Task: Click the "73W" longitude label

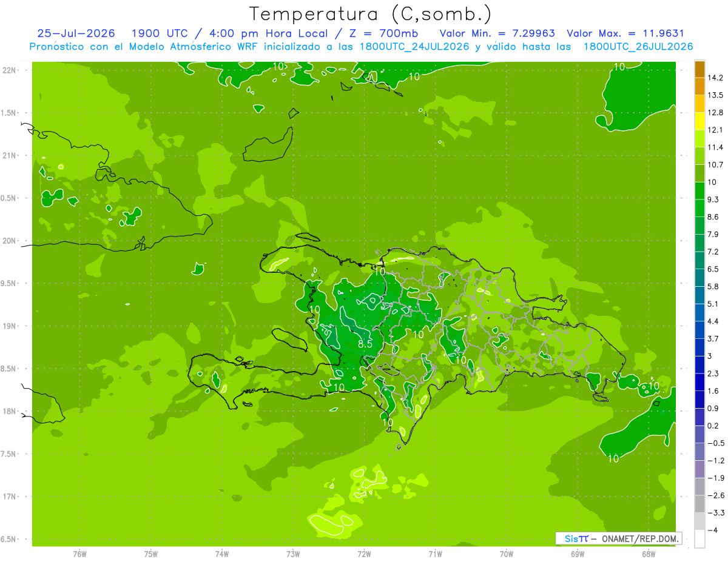Action: 293,554
